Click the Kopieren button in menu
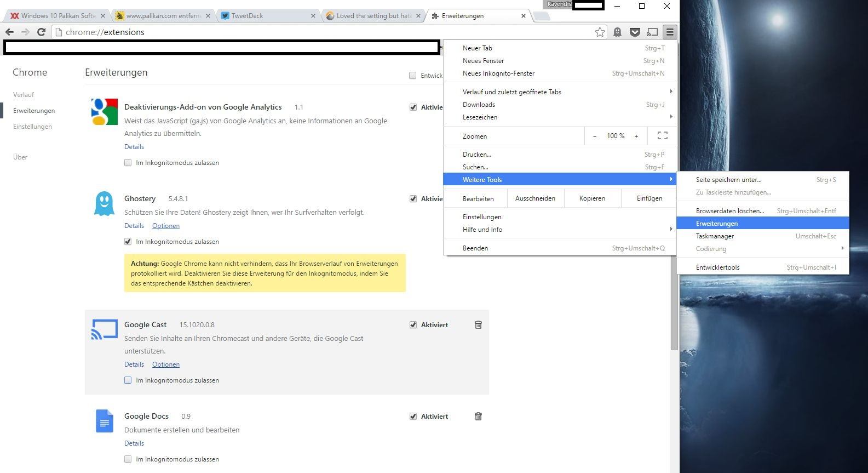868x473 pixels. 592,198
